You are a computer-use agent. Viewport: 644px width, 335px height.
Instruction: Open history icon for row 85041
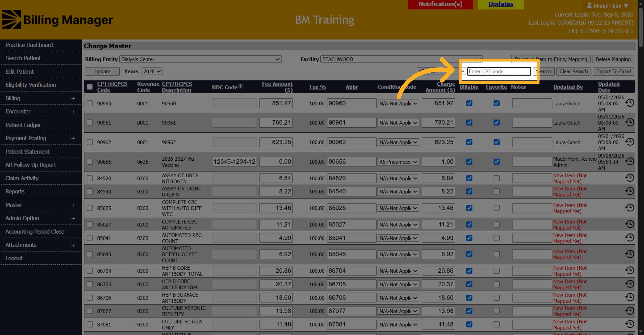click(x=630, y=238)
